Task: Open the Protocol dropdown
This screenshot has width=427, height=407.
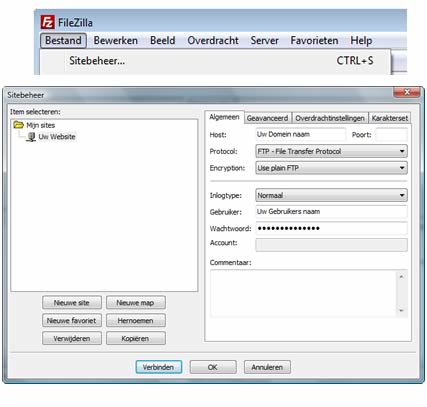Action: click(x=331, y=151)
